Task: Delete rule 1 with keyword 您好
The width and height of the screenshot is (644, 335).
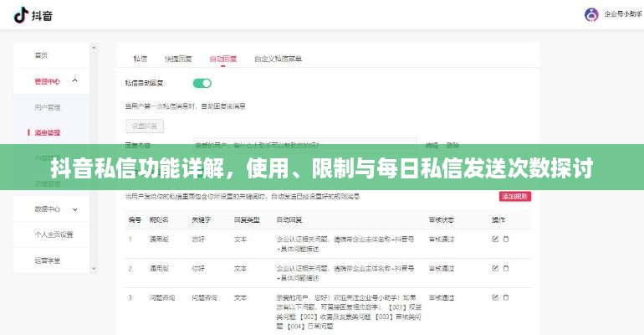Action: pyautogui.click(x=506, y=239)
